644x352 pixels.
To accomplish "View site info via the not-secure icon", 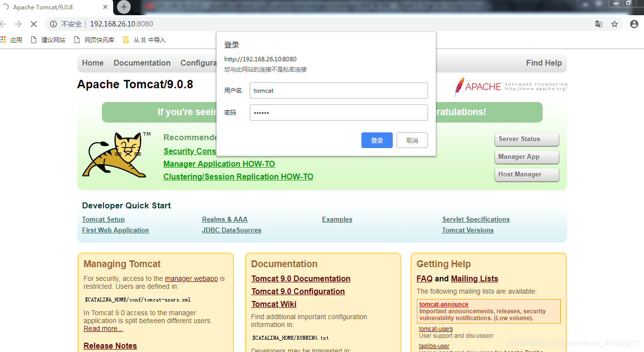I will click(53, 24).
